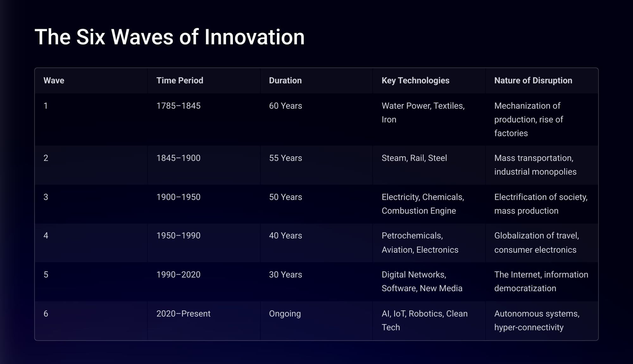Viewport: 633px width, 364px height.
Task: Select the wave number '6' cell
Action: click(91, 321)
